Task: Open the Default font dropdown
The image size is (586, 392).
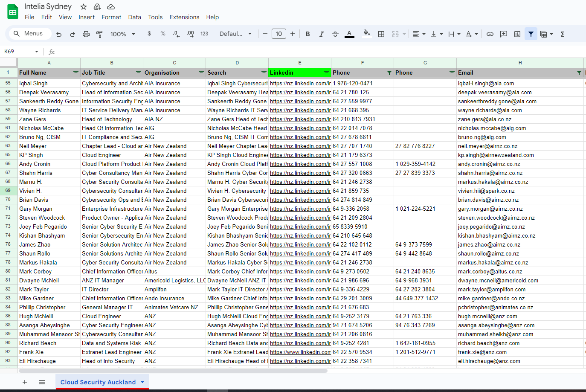Action: coord(235,34)
